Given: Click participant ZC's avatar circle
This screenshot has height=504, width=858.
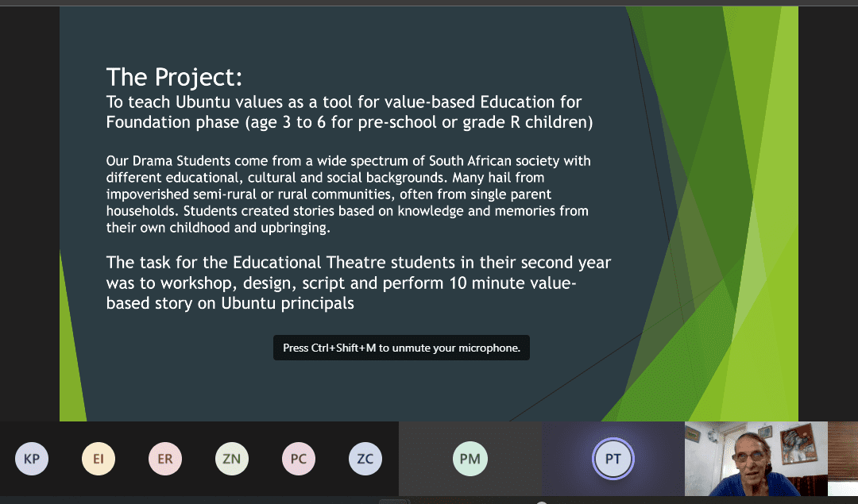Looking at the screenshot, I should (365, 458).
